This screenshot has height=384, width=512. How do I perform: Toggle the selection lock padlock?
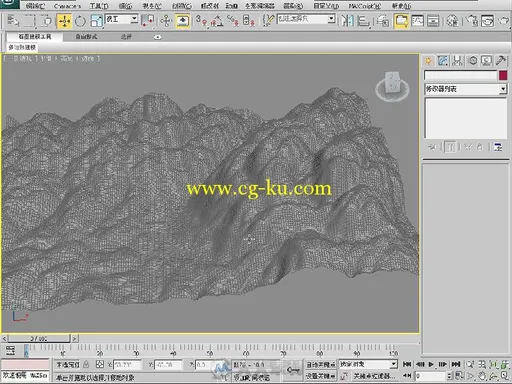point(86,365)
